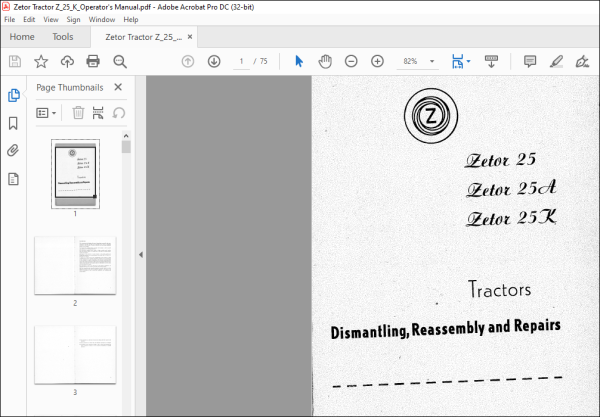The width and height of the screenshot is (600, 417).
Task: Open the View menu
Action: point(51,20)
